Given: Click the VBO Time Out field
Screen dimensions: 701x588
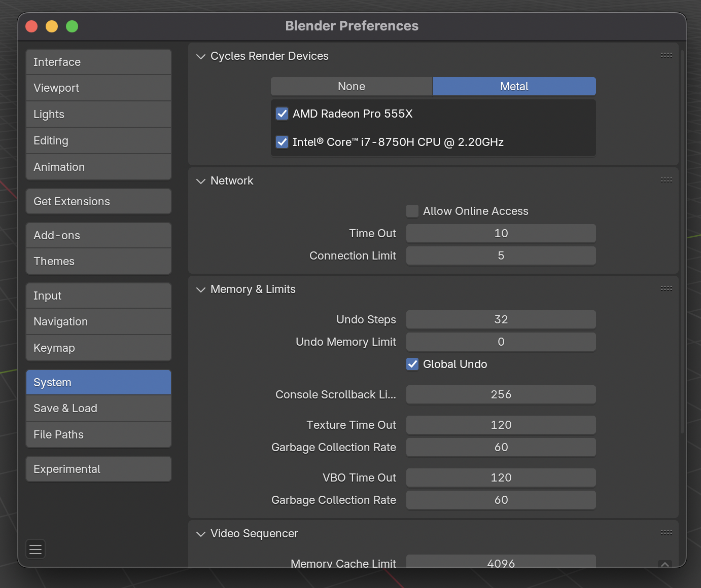Looking at the screenshot, I should [501, 477].
